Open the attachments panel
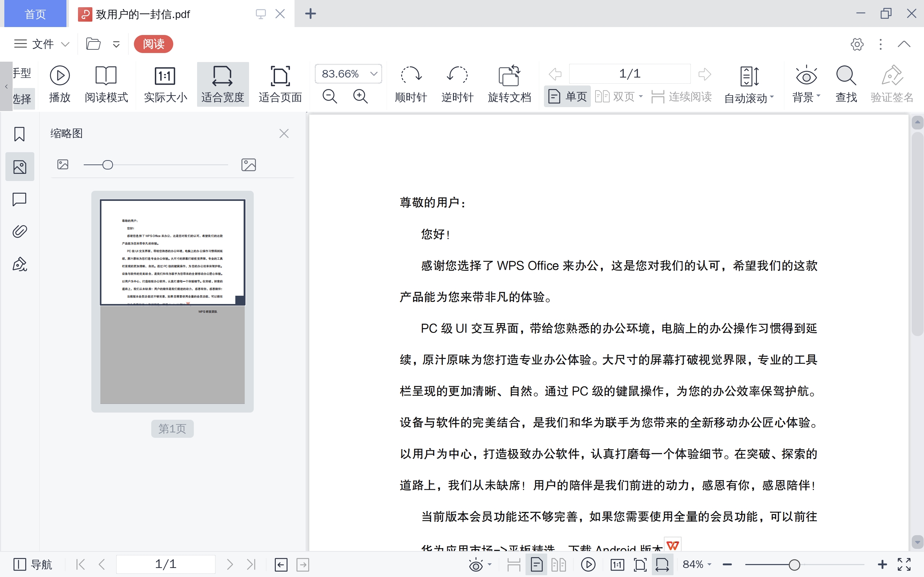 (19, 231)
